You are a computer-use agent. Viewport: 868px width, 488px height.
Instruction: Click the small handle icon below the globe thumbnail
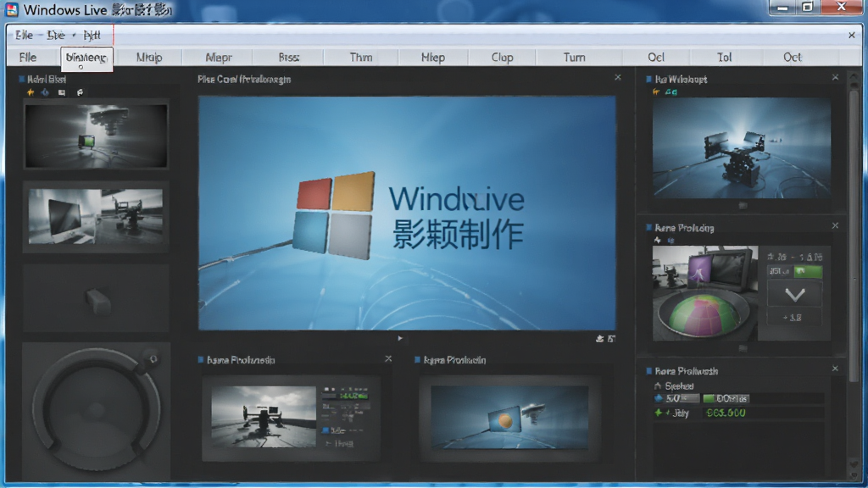pos(743,348)
